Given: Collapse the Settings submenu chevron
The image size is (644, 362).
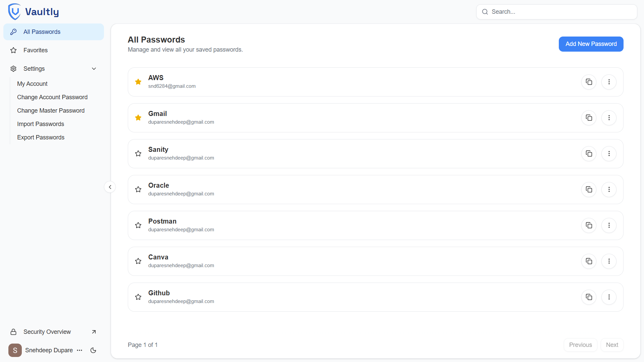Looking at the screenshot, I should [x=94, y=69].
